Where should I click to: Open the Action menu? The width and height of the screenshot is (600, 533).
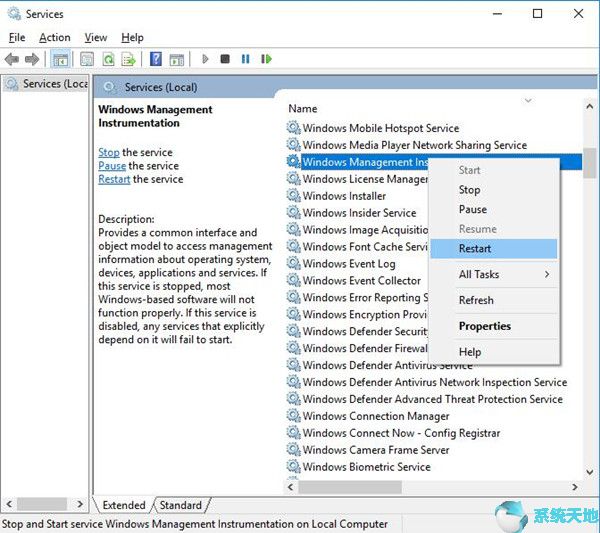(x=55, y=37)
